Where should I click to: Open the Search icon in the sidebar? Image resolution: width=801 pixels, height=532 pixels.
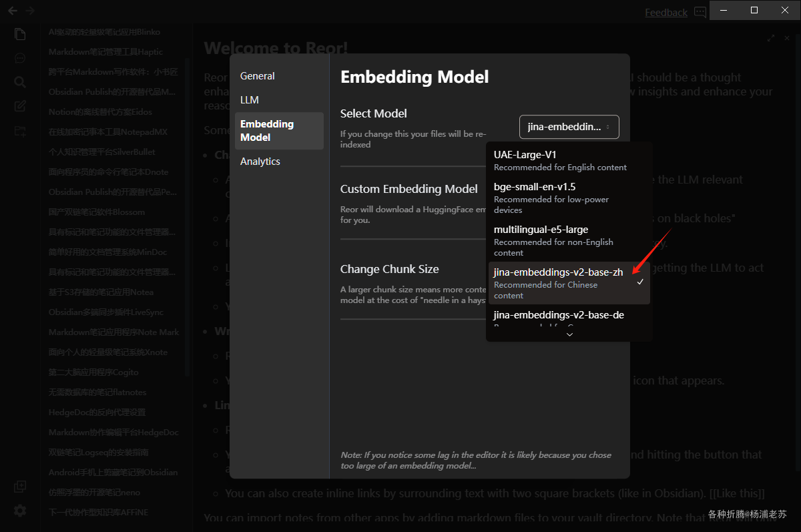click(20, 82)
